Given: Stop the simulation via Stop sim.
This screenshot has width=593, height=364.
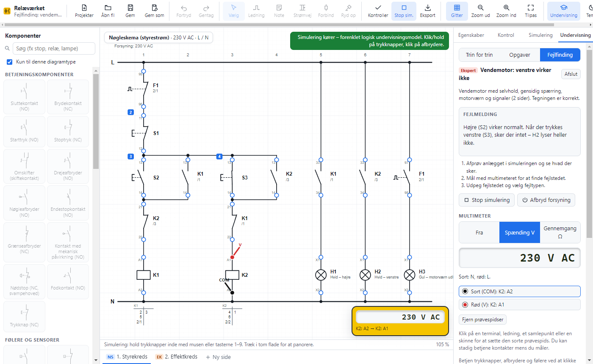Looking at the screenshot, I should [404, 11].
